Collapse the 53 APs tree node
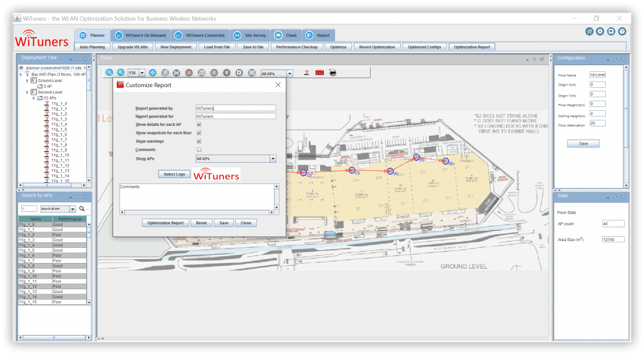 (x=34, y=98)
